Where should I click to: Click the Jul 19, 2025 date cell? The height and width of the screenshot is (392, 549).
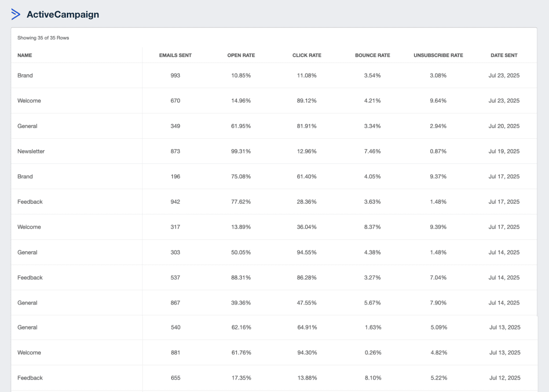tap(504, 151)
